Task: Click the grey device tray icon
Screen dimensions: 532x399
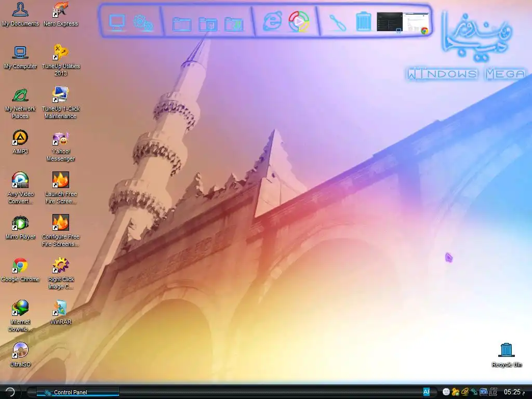Action: tap(493, 392)
